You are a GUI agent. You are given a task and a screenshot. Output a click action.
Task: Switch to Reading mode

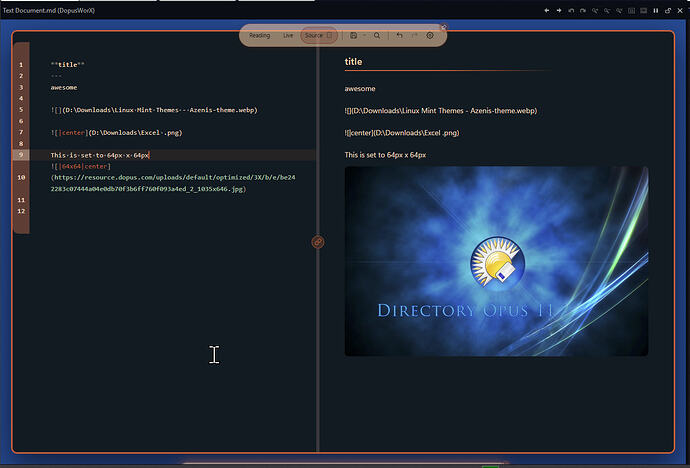click(259, 35)
